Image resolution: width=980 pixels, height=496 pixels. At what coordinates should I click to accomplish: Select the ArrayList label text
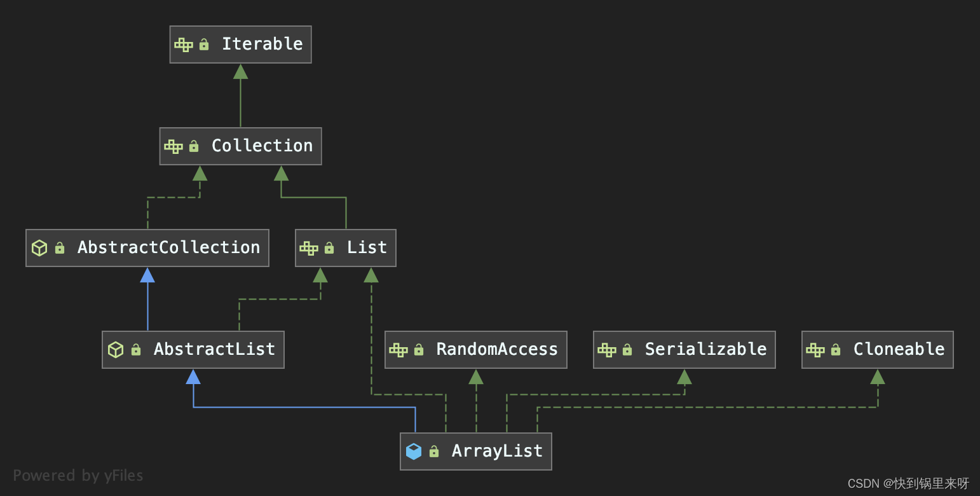(498, 451)
